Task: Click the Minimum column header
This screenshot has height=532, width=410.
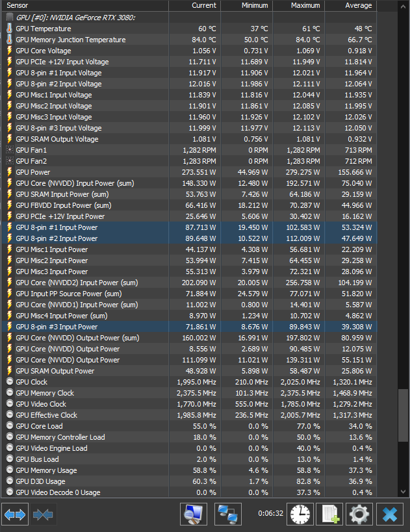Action: tap(247, 5)
